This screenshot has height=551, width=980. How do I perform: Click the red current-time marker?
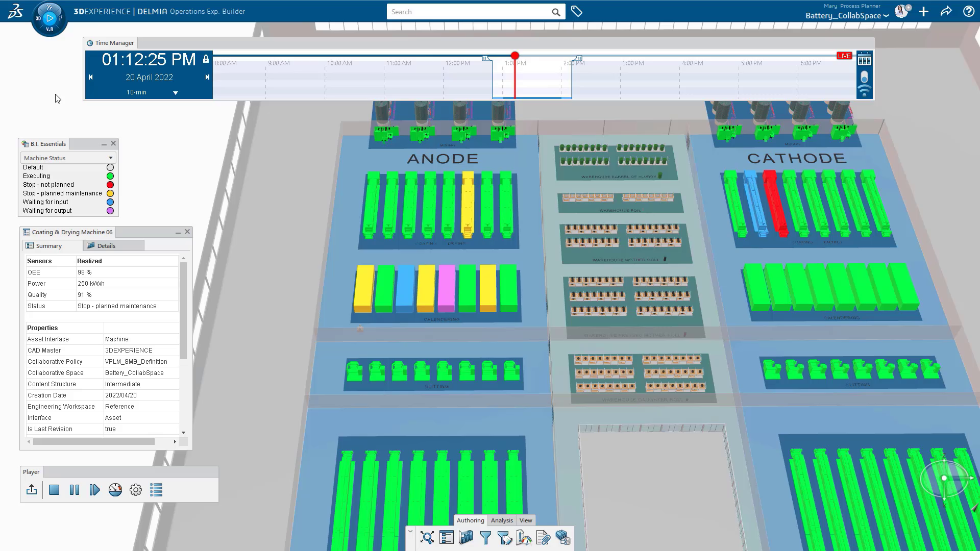click(514, 56)
